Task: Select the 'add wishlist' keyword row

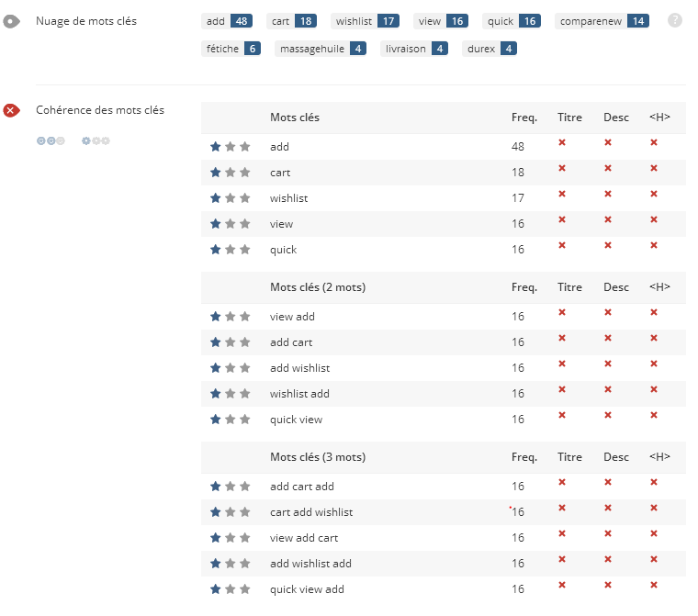Action: [444, 368]
